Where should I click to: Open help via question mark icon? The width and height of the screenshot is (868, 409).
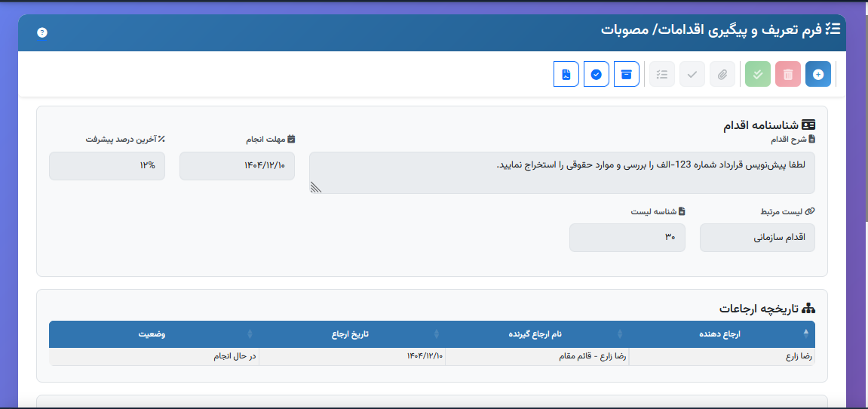[x=42, y=32]
